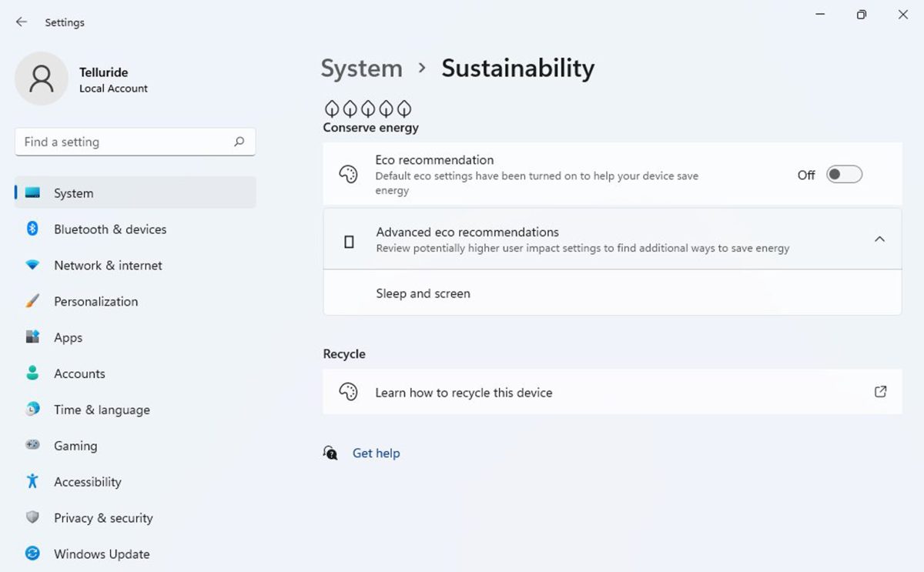Image resolution: width=924 pixels, height=572 pixels.
Task: Open the Telluride user avatar
Action: (42, 79)
